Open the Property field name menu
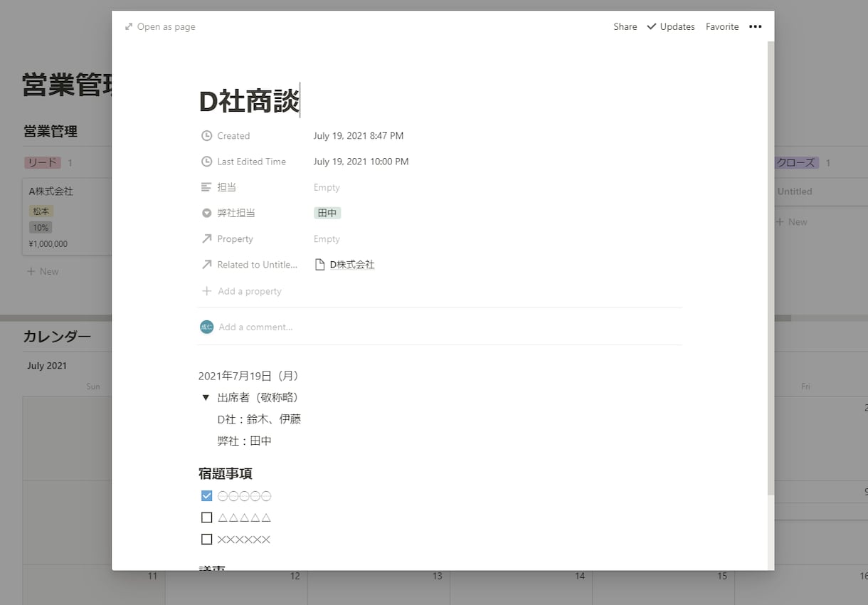This screenshot has height=605, width=868. click(235, 239)
